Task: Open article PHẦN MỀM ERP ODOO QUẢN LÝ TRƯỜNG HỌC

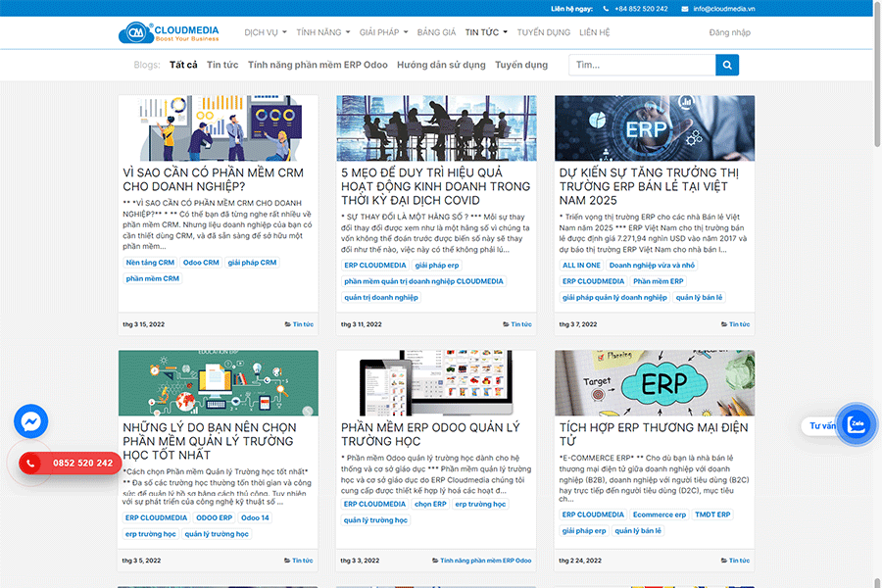Action: (x=430, y=434)
